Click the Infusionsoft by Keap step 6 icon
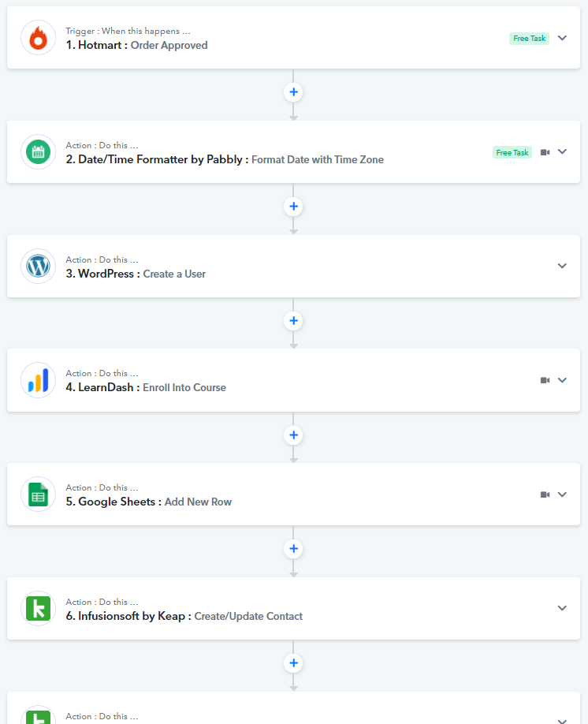The height and width of the screenshot is (724, 588). (x=39, y=608)
